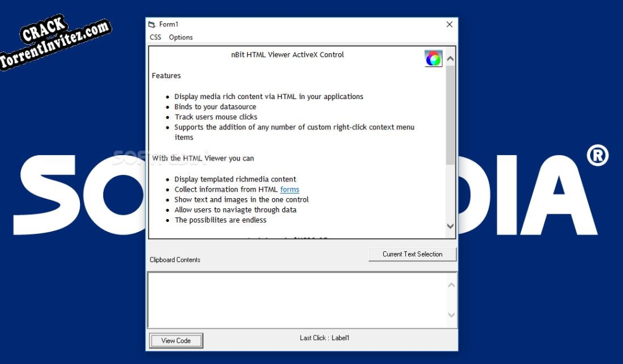Click the clipboard box scrollbar up arrow
Screen dimensions: 623x364
pyautogui.click(x=451, y=284)
